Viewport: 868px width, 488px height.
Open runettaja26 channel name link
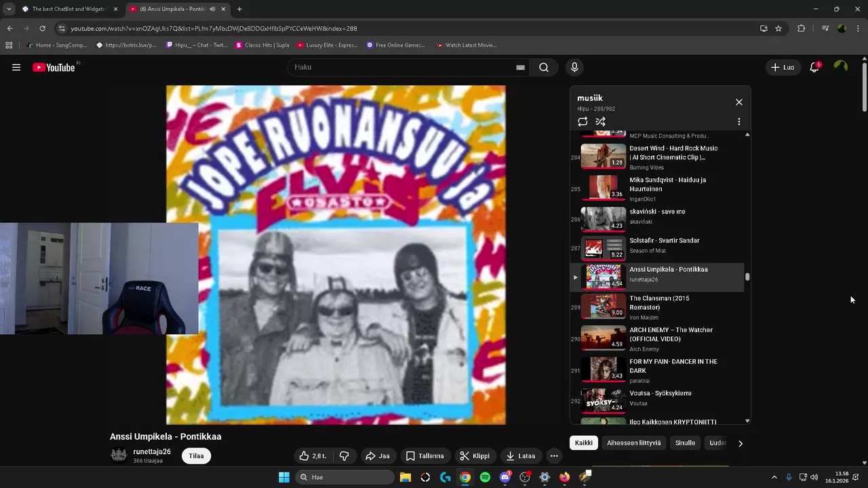[152, 451]
